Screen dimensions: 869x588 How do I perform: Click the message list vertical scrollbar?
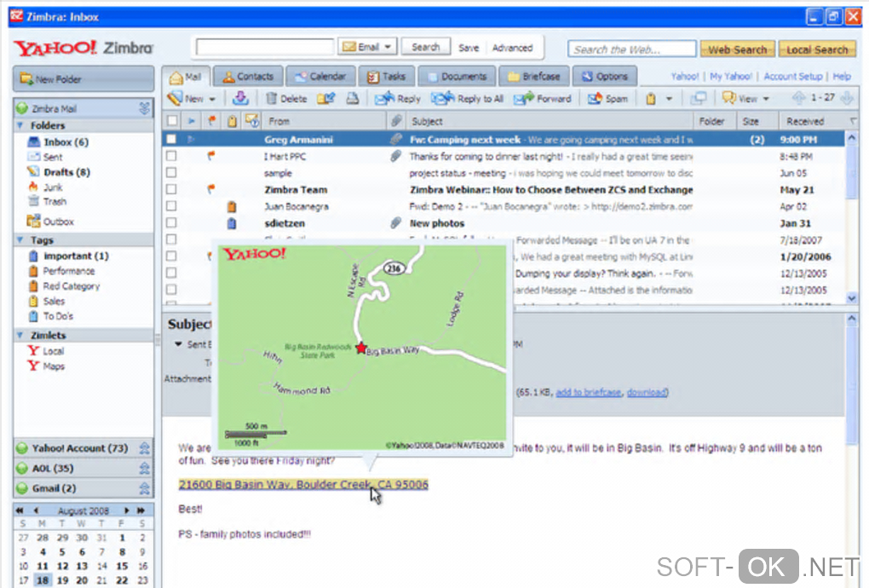(x=852, y=217)
